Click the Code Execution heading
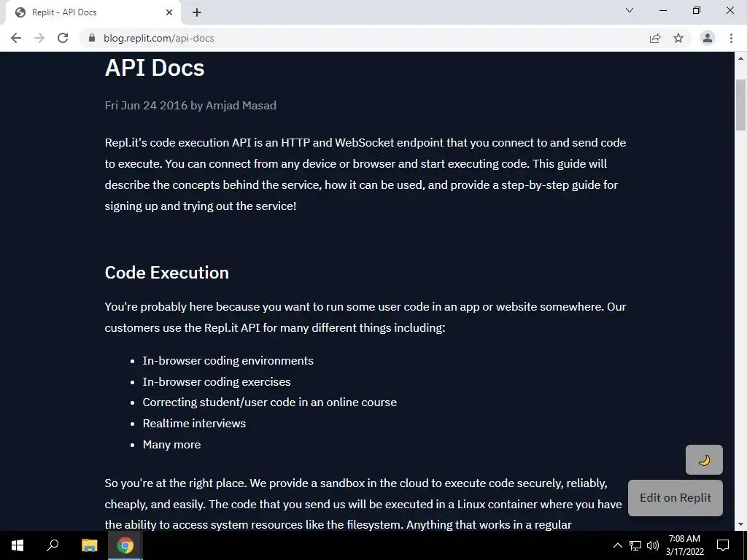This screenshot has width=747, height=560. [167, 273]
